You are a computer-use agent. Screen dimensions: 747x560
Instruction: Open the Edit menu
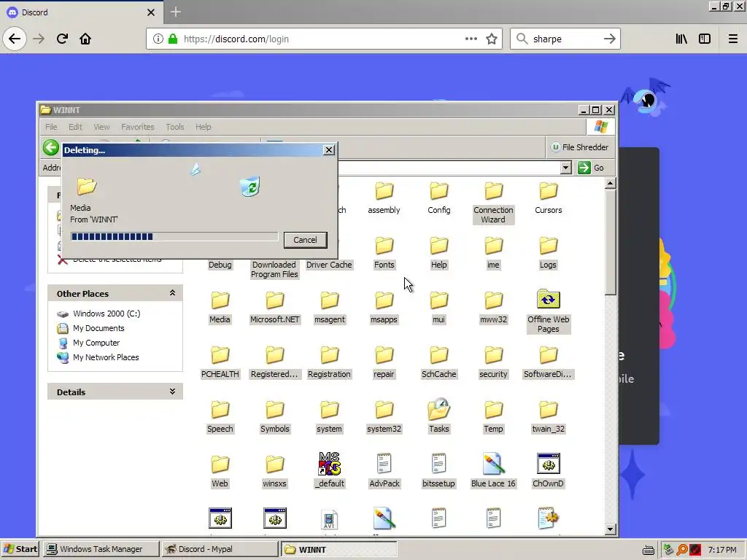coord(75,127)
